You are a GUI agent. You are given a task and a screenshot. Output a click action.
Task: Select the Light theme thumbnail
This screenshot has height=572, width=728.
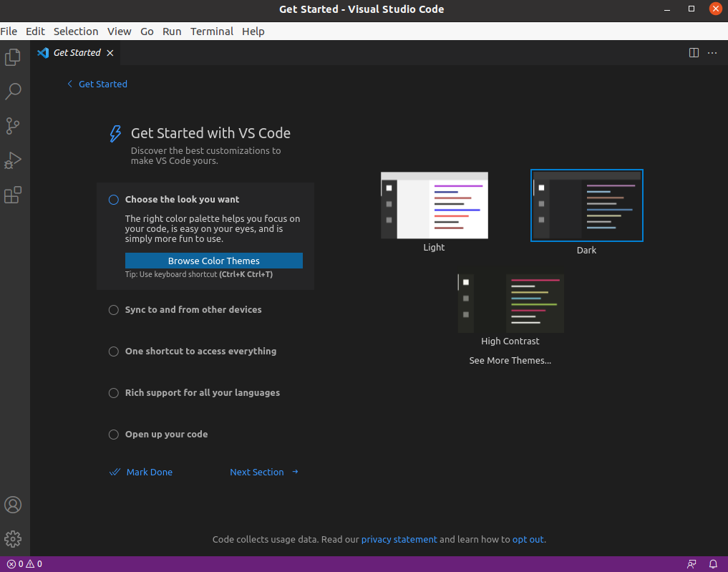click(x=434, y=205)
